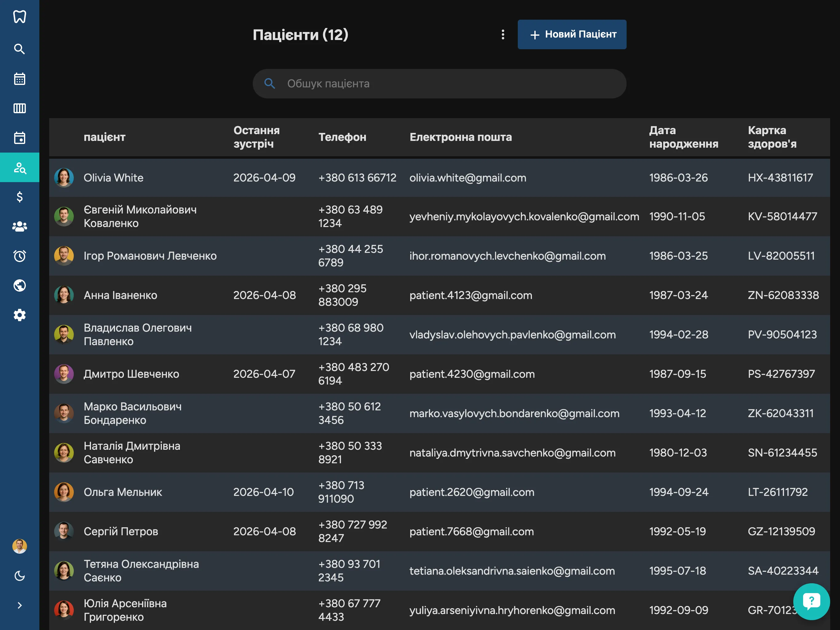Open user profile avatar in sidebar
840x630 pixels.
pyautogui.click(x=19, y=546)
